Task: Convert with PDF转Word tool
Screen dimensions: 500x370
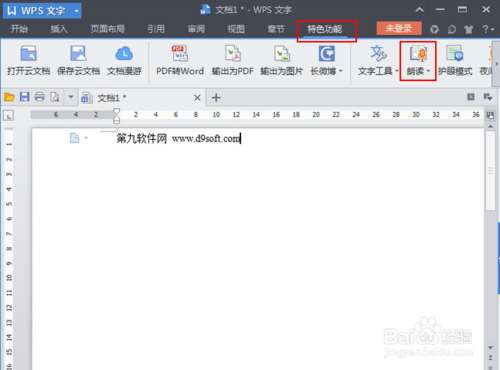Action: coord(180,54)
